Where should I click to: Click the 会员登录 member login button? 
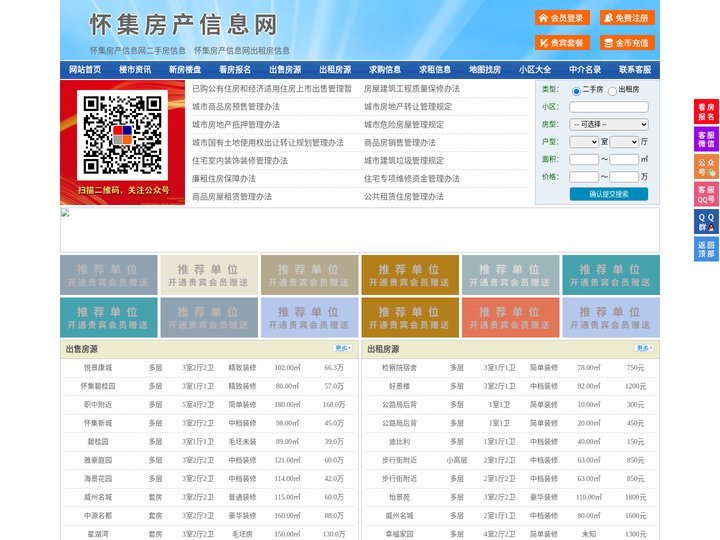(x=562, y=18)
